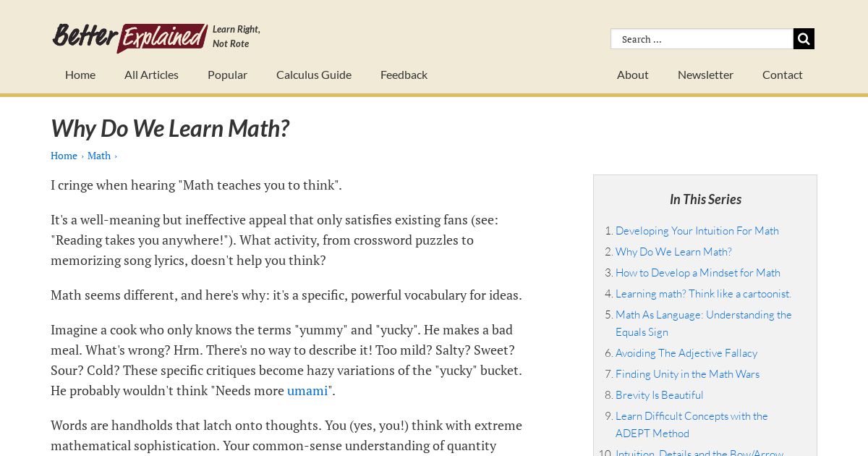Click the Home breadcrumb link

pyautogui.click(x=64, y=156)
